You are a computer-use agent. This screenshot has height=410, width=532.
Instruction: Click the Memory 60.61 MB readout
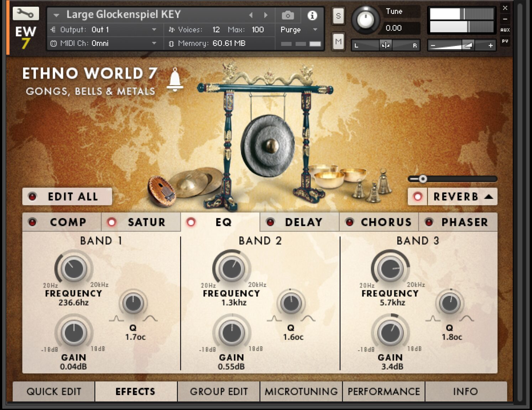(229, 43)
